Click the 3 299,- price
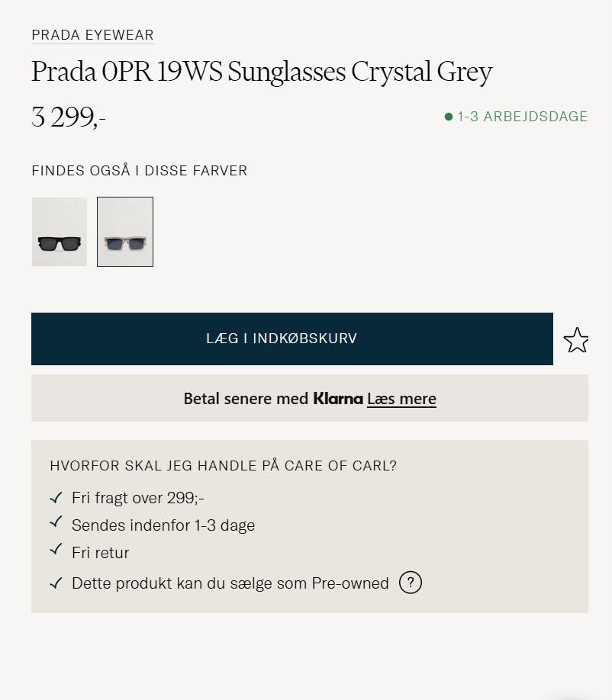Image resolution: width=612 pixels, height=700 pixels. pyautogui.click(x=69, y=117)
